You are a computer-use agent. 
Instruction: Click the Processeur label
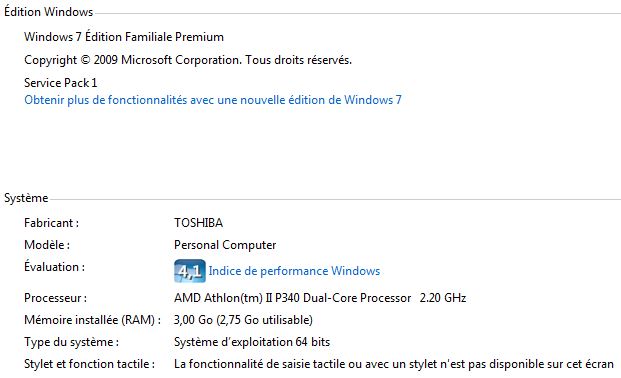[x=55, y=298]
